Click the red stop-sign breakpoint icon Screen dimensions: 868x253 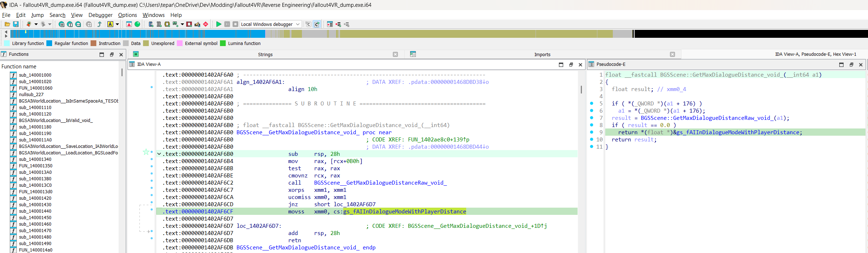(x=206, y=24)
